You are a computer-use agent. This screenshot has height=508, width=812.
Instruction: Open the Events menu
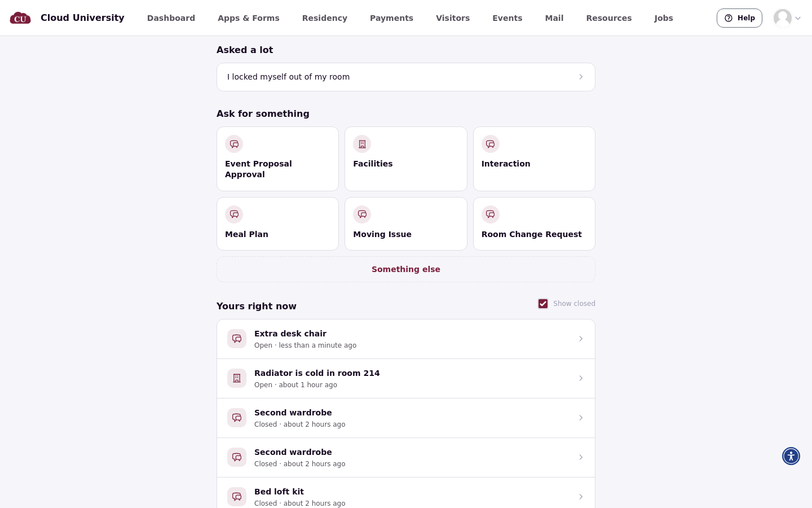pos(507,18)
